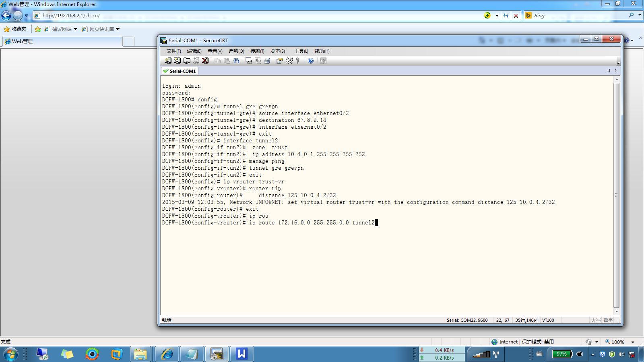
Task: Open the 传输(T) menu
Action: tap(257, 51)
